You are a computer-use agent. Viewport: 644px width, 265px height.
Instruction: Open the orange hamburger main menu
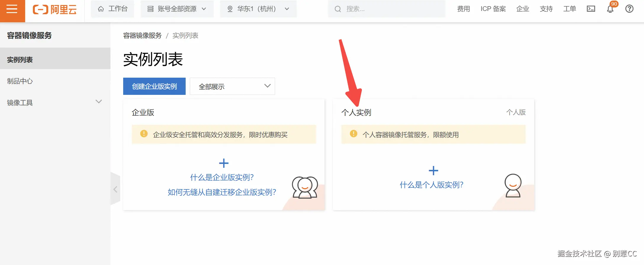click(12, 9)
